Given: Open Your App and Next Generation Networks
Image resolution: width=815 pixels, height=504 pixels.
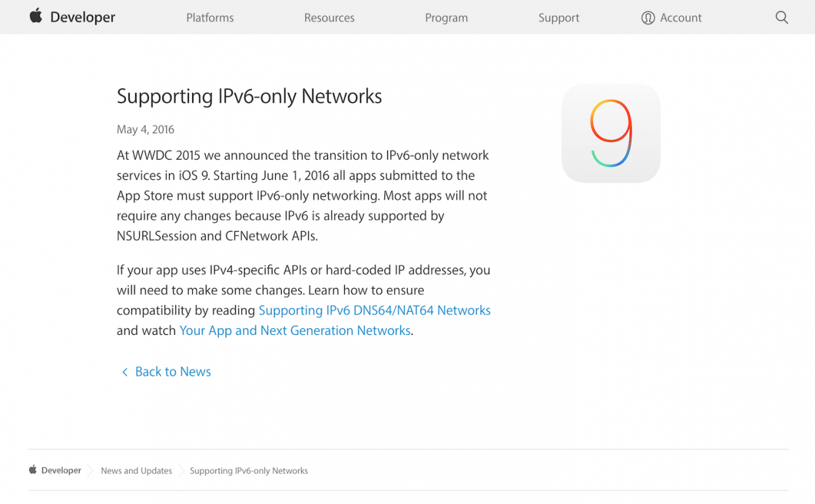Looking at the screenshot, I should (x=295, y=331).
